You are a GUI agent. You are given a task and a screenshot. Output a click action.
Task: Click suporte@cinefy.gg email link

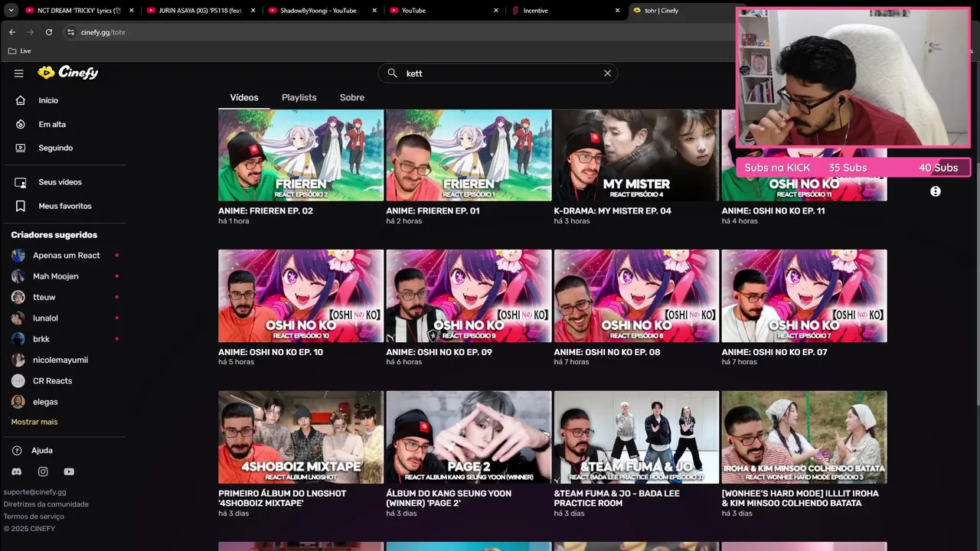pos(34,492)
